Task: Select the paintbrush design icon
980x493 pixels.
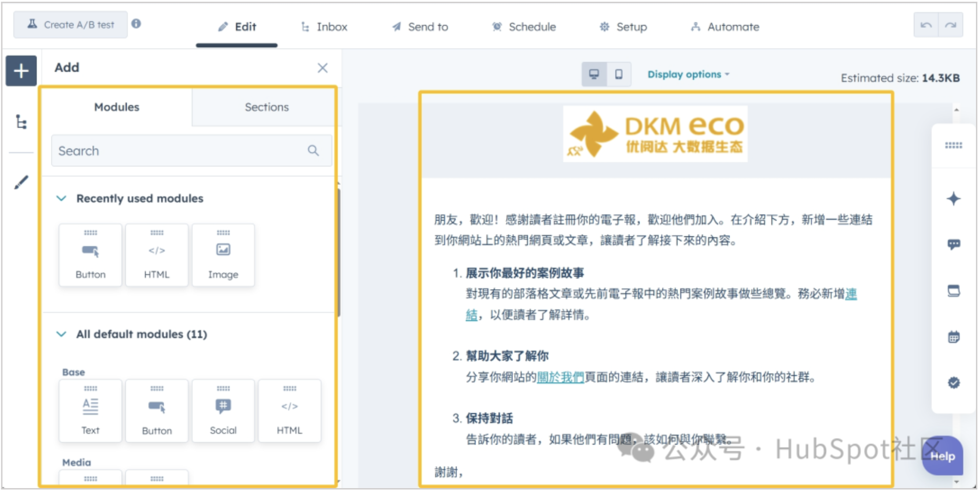Action: [21, 182]
